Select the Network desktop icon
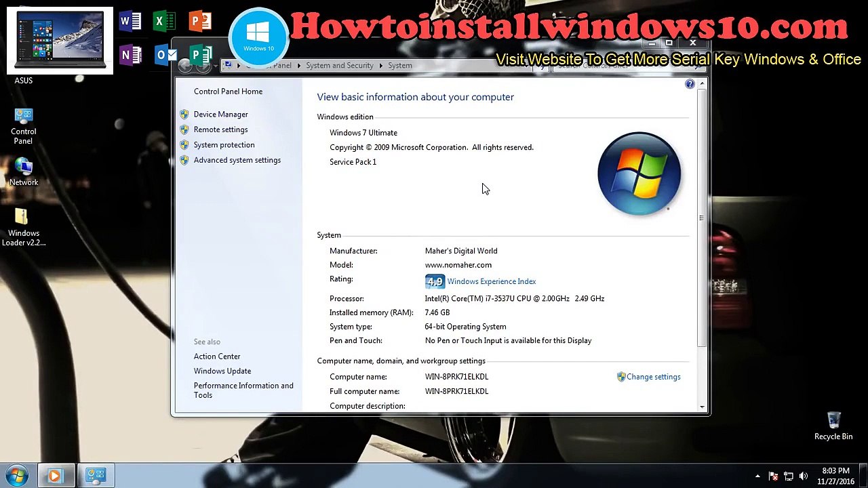The height and width of the screenshot is (488, 868). pyautogui.click(x=23, y=172)
